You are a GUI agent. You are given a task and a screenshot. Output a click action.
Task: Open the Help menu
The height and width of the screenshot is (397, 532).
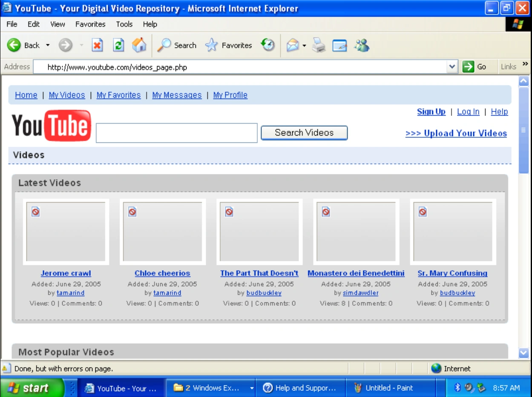[150, 24]
